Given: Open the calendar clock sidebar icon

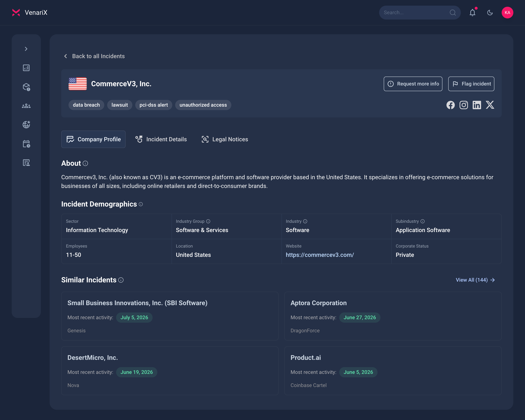Looking at the screenshot, I should click(26, 144).
